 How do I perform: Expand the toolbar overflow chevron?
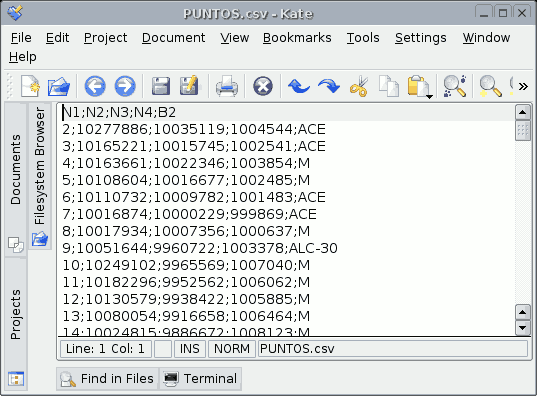(x=523, y=86)
